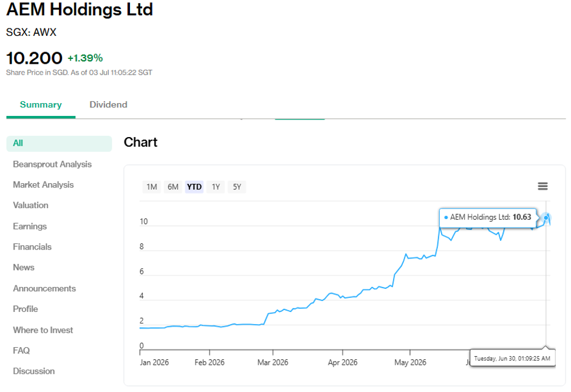The width and height of the screenshot is (571, 392).
Task: Select the YTD chart range
Action: coord(194,187)
